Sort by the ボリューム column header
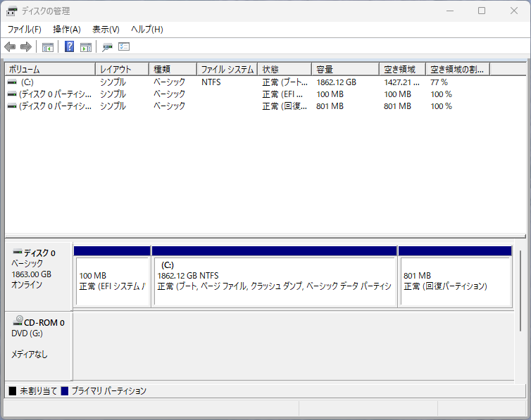531x420 pixels. (x=49, y=70)
